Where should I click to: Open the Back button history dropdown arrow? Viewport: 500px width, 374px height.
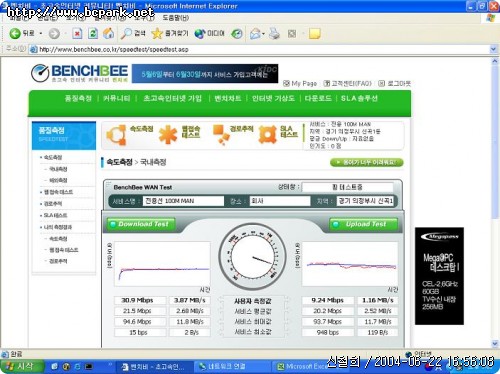pyautogui.click(x=41, y=33)
